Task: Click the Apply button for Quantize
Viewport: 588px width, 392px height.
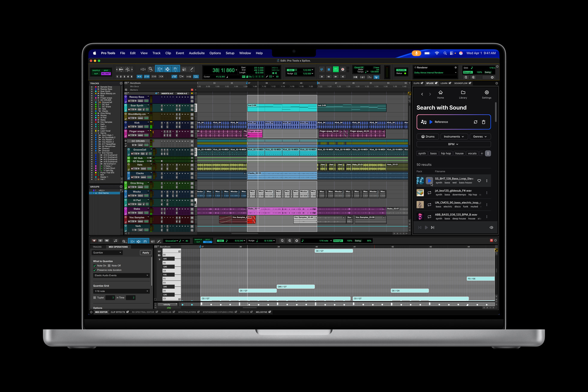Action: [145, 253]
